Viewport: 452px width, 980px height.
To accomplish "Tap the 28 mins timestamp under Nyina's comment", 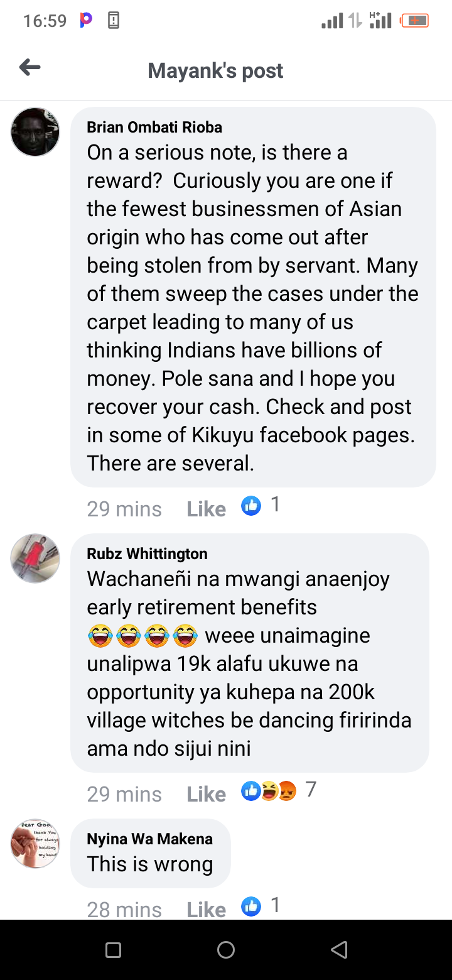I will pyautogui.click(x=124, y=909).
